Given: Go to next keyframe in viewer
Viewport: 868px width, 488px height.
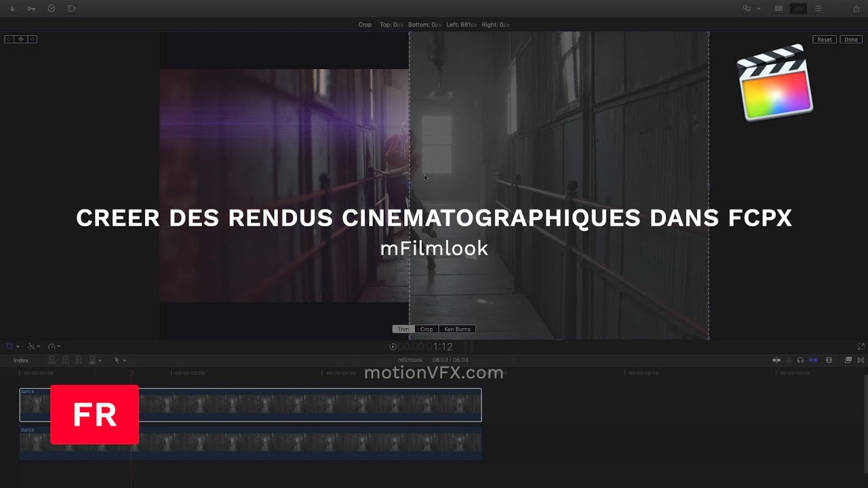Looking at the screenshot, I should point(32,39).
